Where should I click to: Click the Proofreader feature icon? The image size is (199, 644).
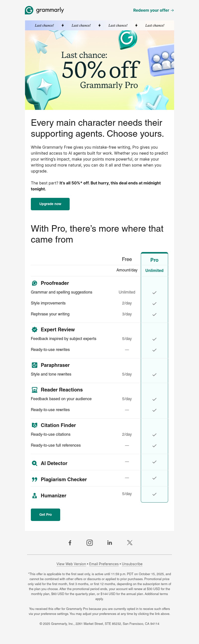pyautogui.click(x=35, y=283)
